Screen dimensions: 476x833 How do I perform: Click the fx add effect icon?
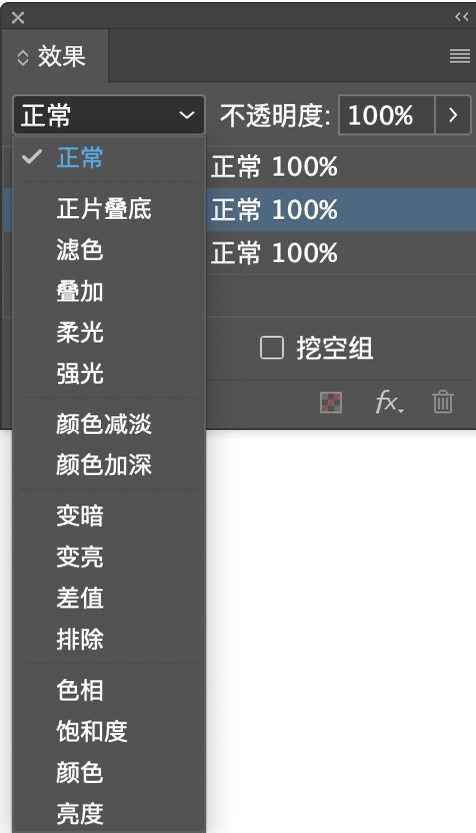pyautogui.click(x=389, y=402)
